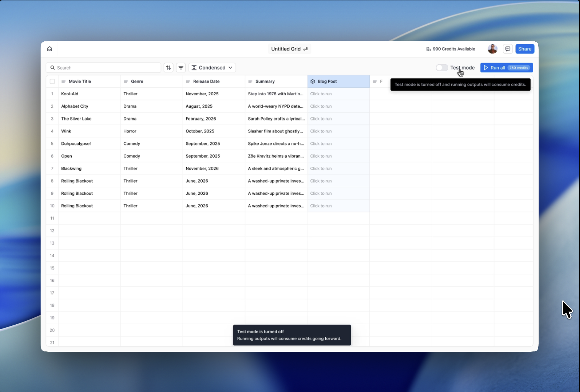The image size is (580, 392).
Task: Click to run Blog Post for Kool-Aid
Action: pyautogui.click(x=321, y=94)
